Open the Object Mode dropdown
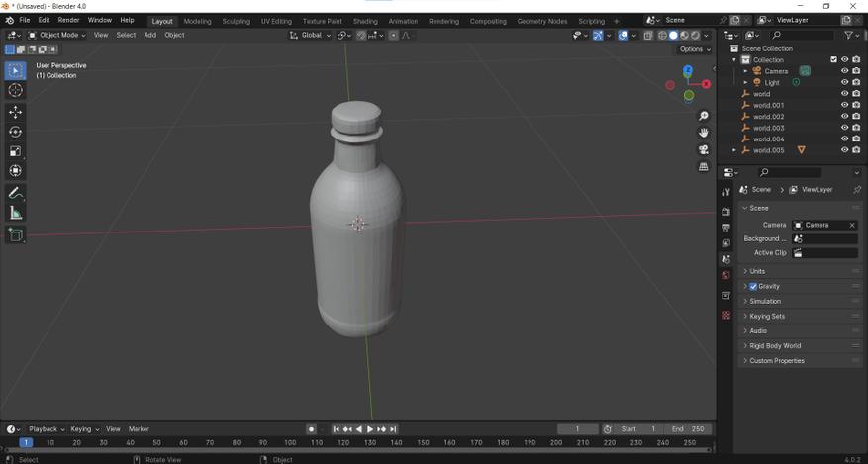This screenshot has width=868, height=464. click(x=55, y=35)
